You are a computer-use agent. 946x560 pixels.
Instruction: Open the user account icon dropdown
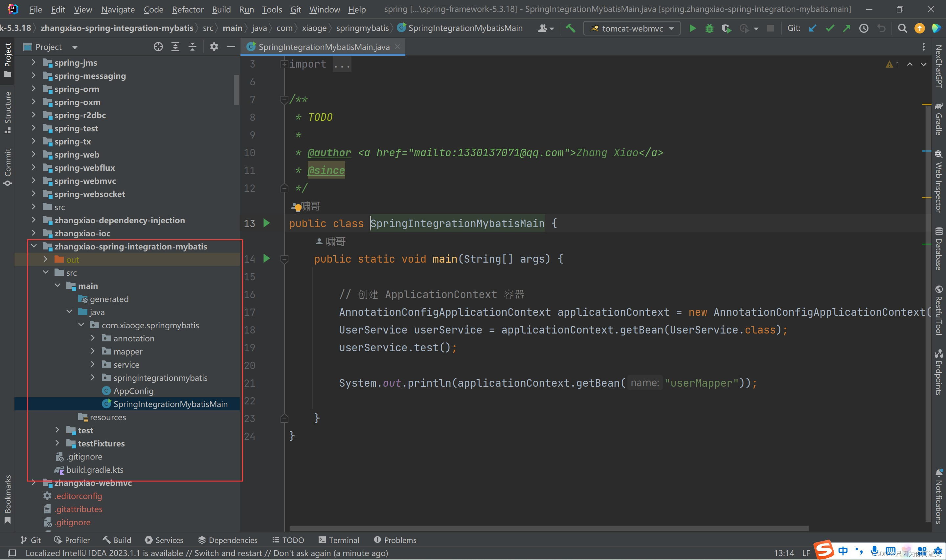[546, 28]
